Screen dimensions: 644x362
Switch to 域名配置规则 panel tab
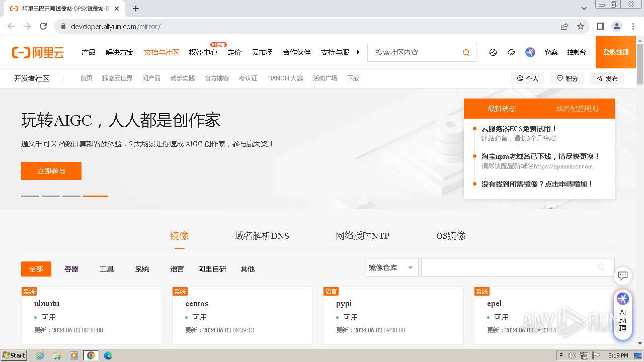(577, 109)
